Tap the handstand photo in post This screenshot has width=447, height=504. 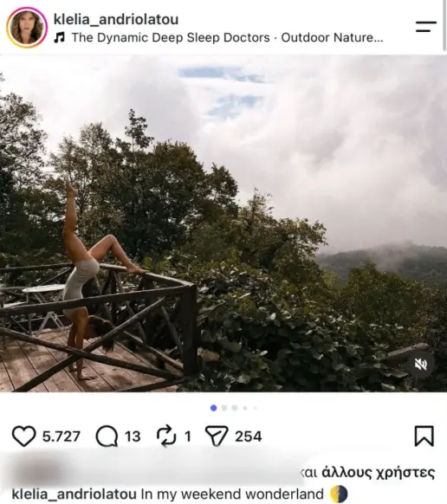coord(223,223)
